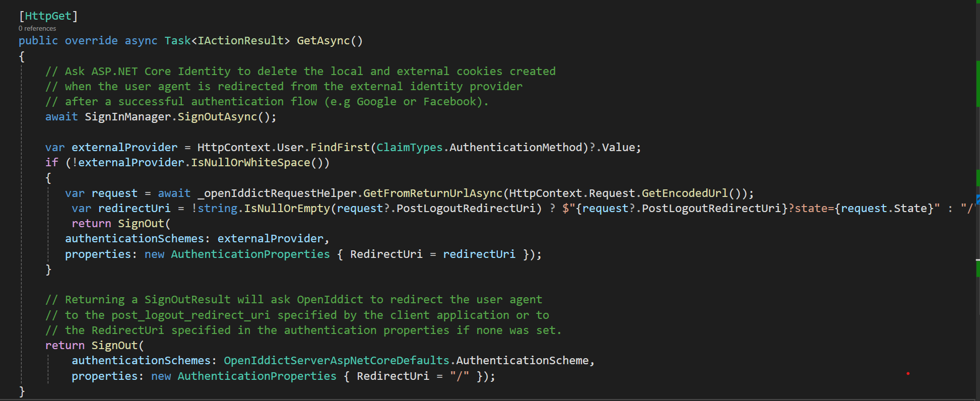Click the comment mentioning Google or Facebook
The image size is (980, 401).
[267, 102]
